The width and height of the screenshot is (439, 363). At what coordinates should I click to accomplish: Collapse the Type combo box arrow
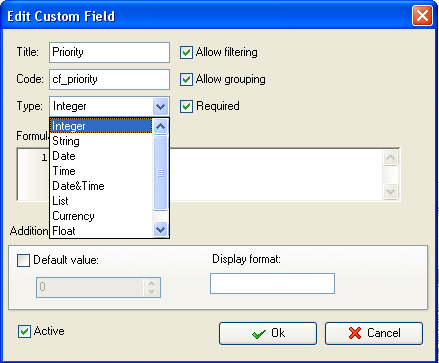(161, 106)
